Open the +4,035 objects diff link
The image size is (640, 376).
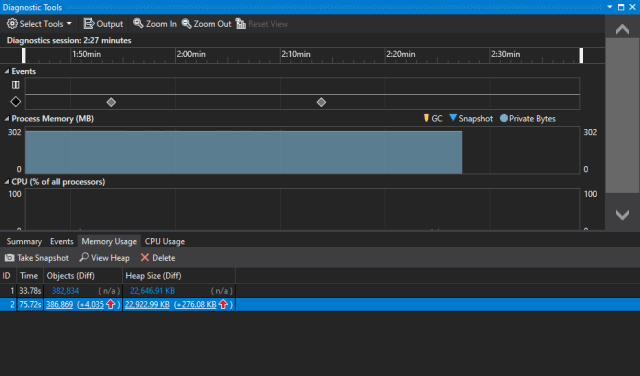(91, 305)
